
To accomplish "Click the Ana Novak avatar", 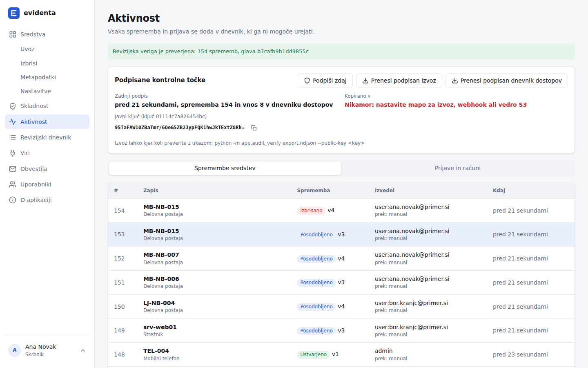I will click(x=15, y=350).
